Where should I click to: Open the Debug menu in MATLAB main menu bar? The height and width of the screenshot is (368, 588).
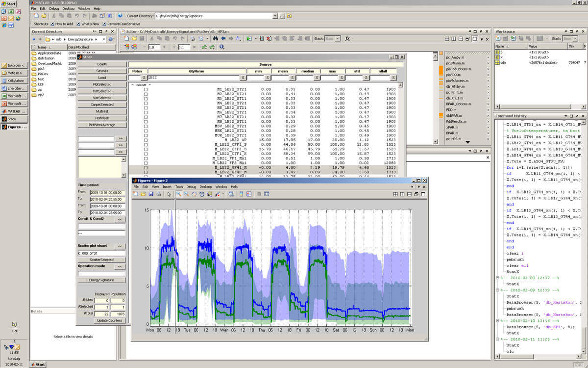pyautogui.click(x=54, y=8)
